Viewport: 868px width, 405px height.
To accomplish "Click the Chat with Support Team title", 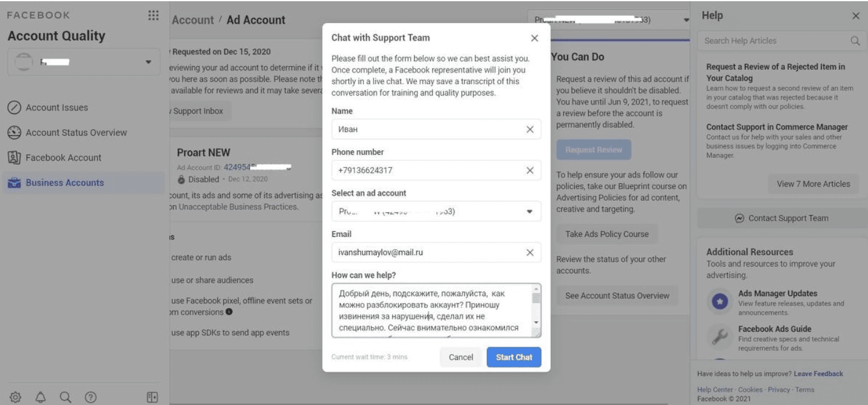I will coord(381,38).
